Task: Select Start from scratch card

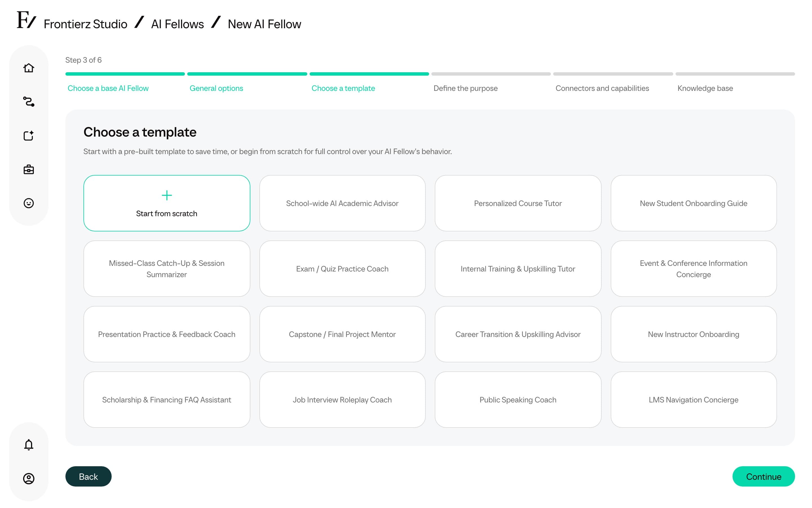Action: [167, 203]
